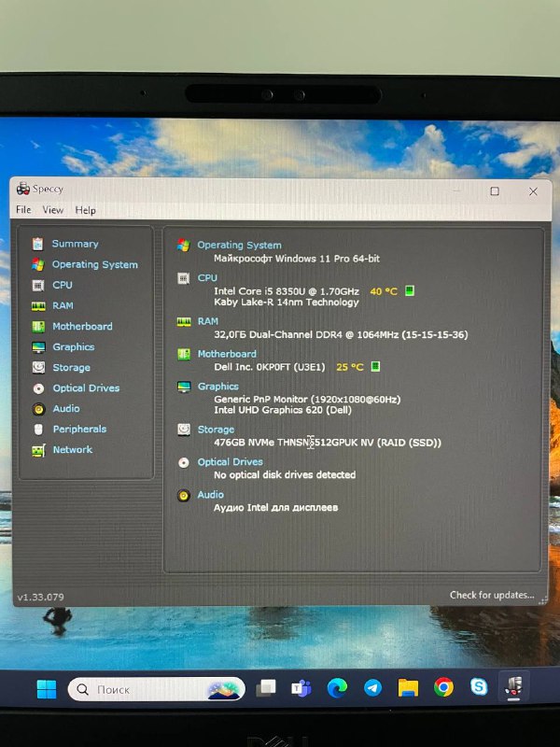
Task: Click the Intel UHD Graphics 620 line
Action: click(x=283, y=410)
